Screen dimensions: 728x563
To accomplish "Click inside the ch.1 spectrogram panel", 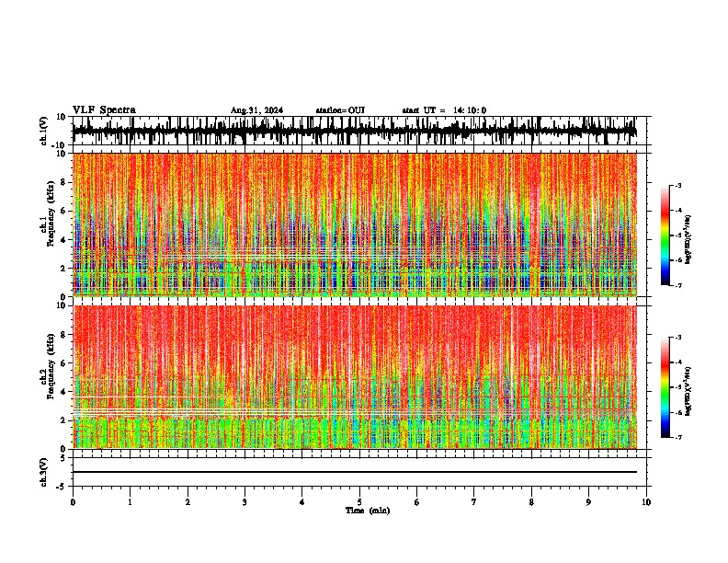I will coord(354,224).
